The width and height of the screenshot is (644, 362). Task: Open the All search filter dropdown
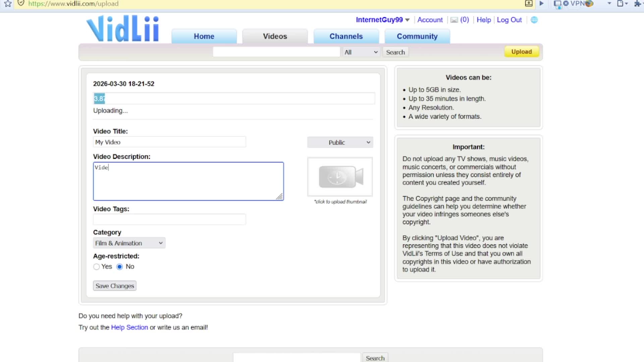pos(361,52)
